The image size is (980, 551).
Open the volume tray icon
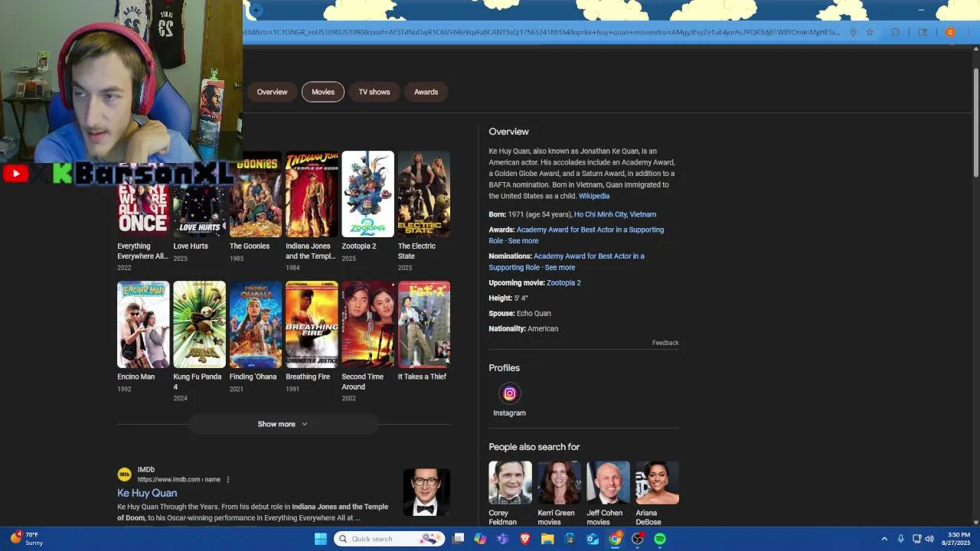[929, 539]
